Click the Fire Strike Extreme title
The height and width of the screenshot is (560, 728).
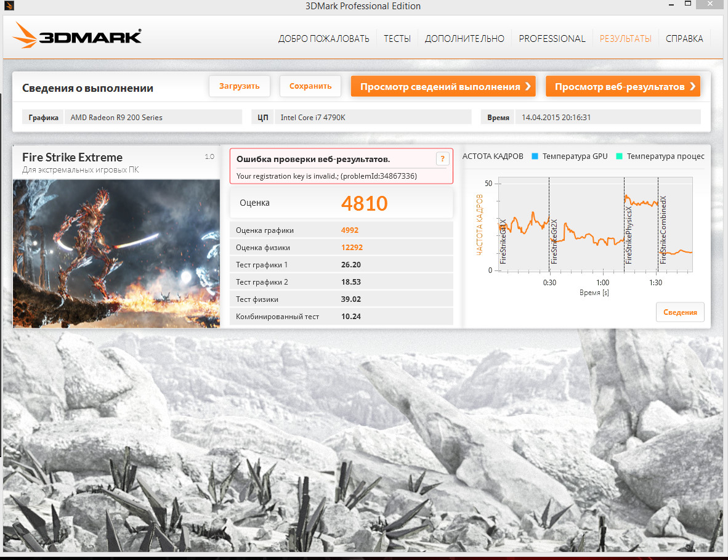pyautogui.click(x=73, y=158)
